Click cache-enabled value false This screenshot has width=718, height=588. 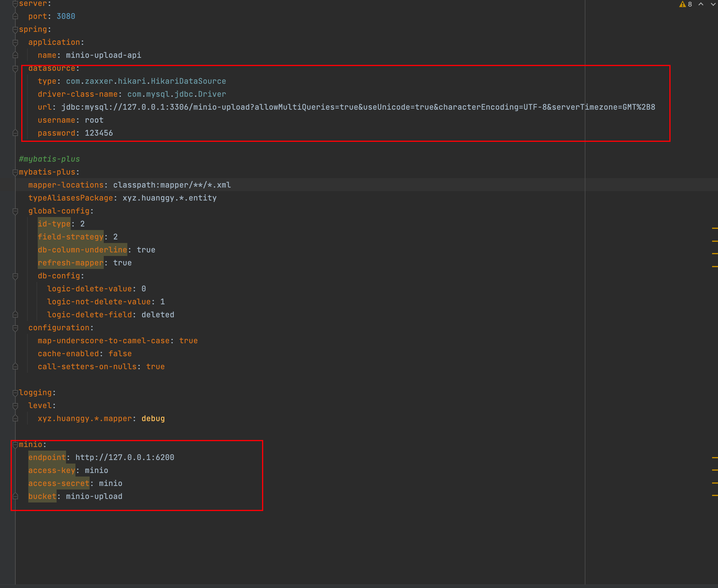click(120, 354)
